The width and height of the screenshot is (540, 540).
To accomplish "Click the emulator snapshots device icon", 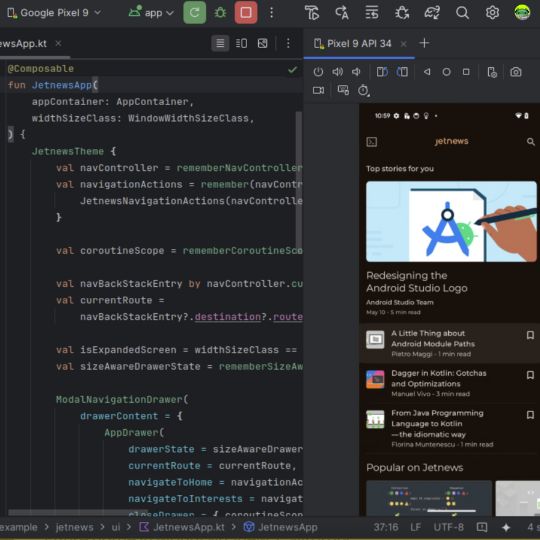I will pyautogui.click(x=492, y=72).
